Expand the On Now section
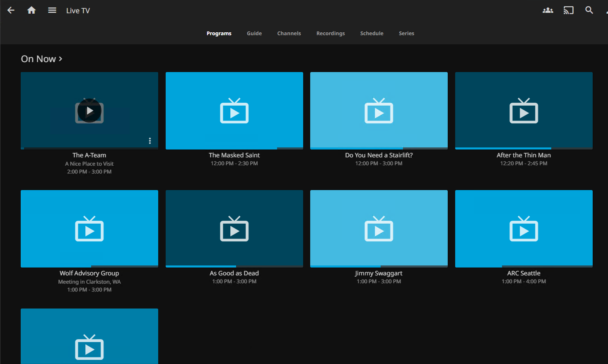Image resolution: width=608 pixels, height=364 pixels. pos(42,59)
